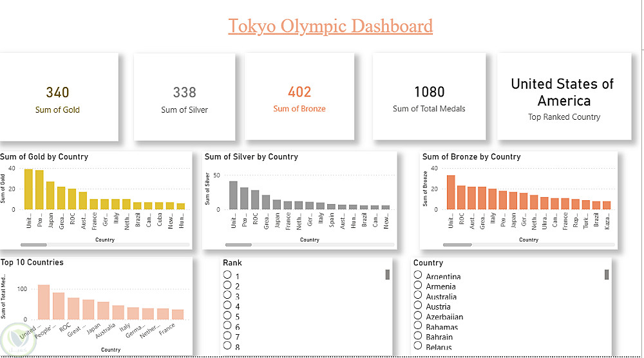This screenshot has height=358, width=644.
Task: Click the Top Ranked Country card
Action: [x=564, y=97]
